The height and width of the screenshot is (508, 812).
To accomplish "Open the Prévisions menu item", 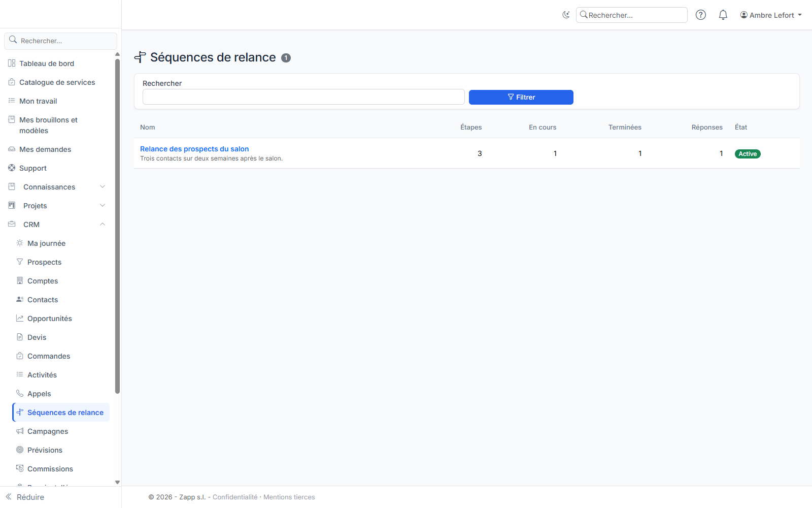I will point(61,450).
